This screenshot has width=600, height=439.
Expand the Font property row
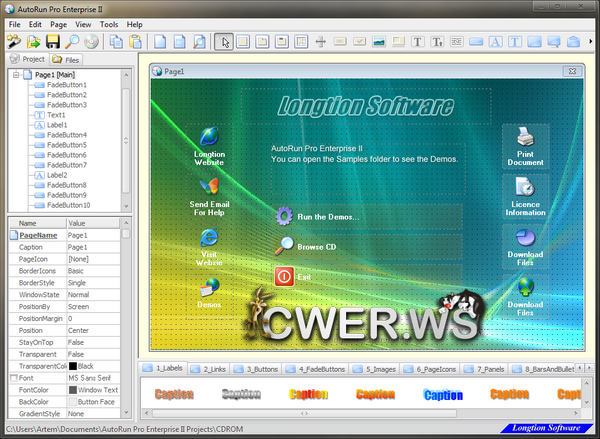[x=13, y=378]
